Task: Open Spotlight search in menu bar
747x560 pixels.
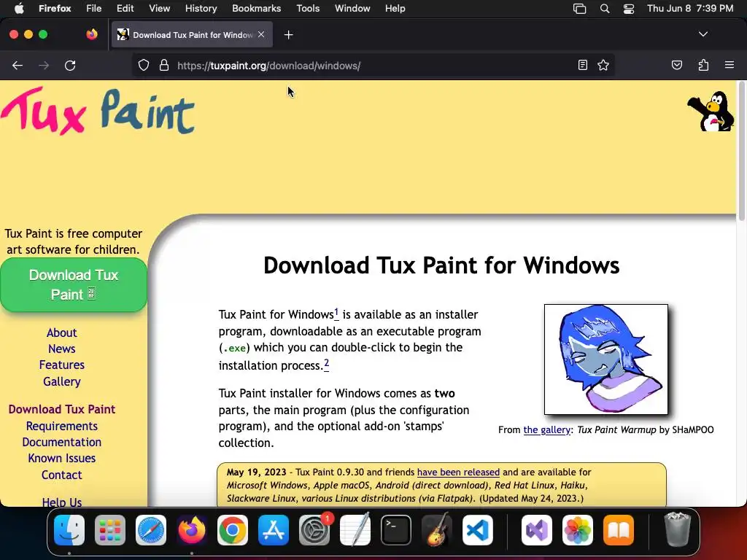Action: (x=605, y=8)
